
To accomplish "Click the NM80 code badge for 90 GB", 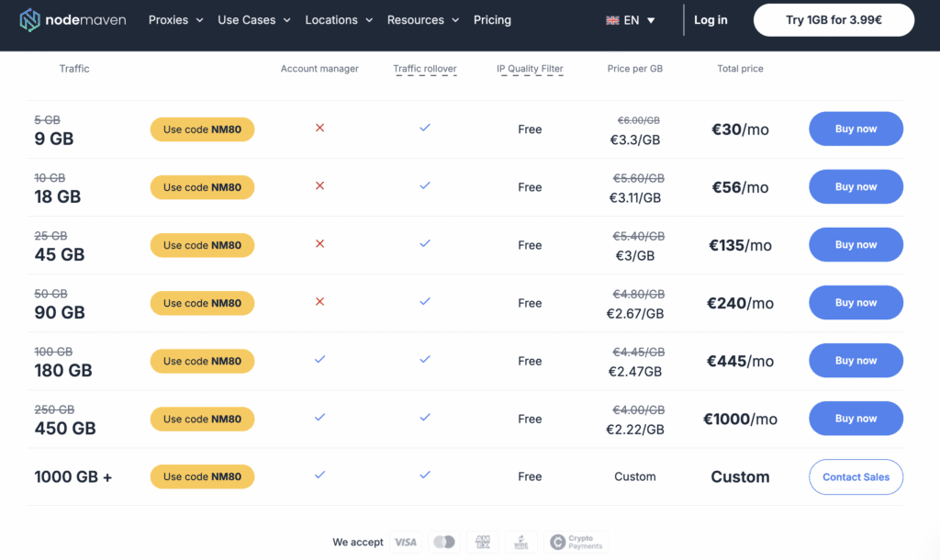I will (202, 303).
